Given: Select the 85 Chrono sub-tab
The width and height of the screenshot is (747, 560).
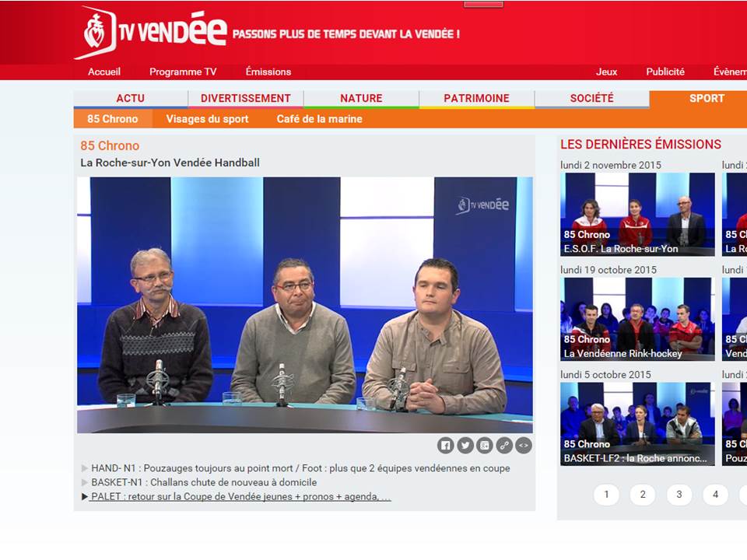Looking at the screenshot, I should click(112, 119).
